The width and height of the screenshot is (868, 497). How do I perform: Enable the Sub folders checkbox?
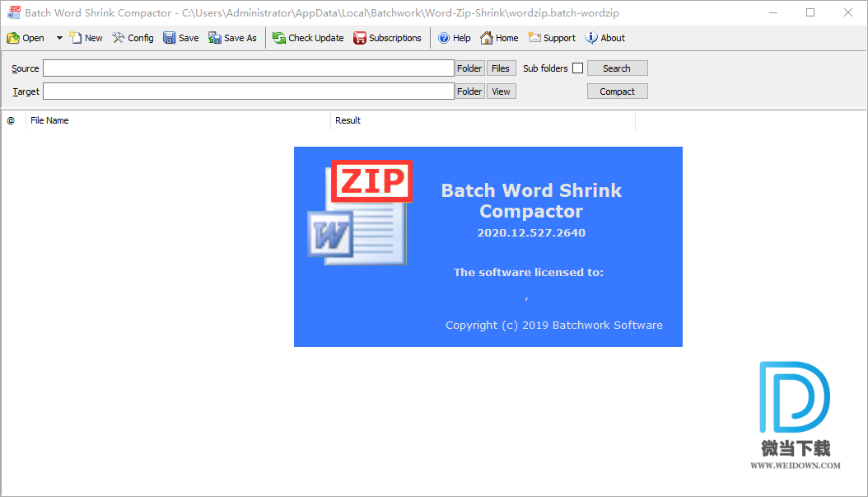point(578,68)
